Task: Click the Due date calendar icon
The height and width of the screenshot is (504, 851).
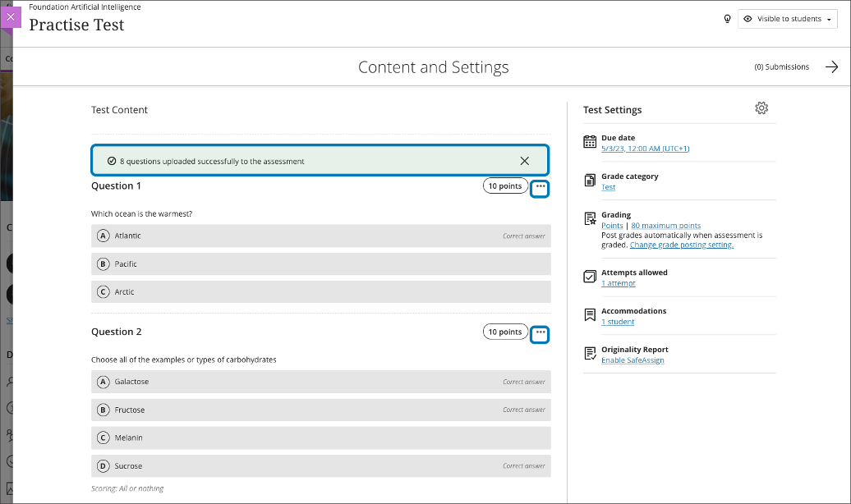Action: pyautogui.click(x=589, y=141)
